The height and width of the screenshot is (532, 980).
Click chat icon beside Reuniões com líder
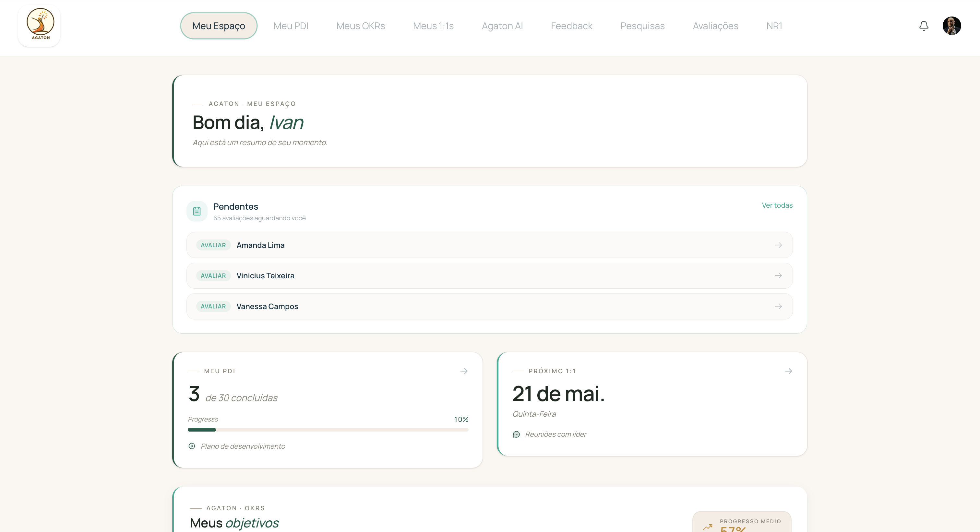click(516, 434)
